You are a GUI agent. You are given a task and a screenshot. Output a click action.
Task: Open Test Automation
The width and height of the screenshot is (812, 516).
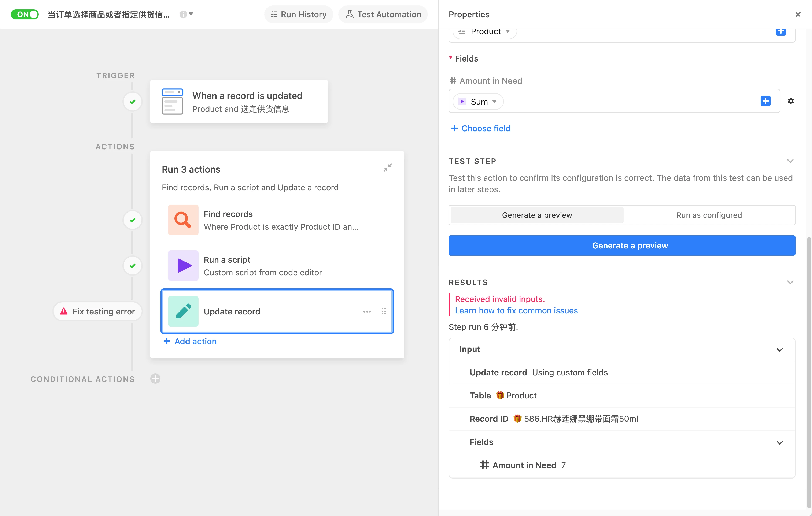pos(383,15)
